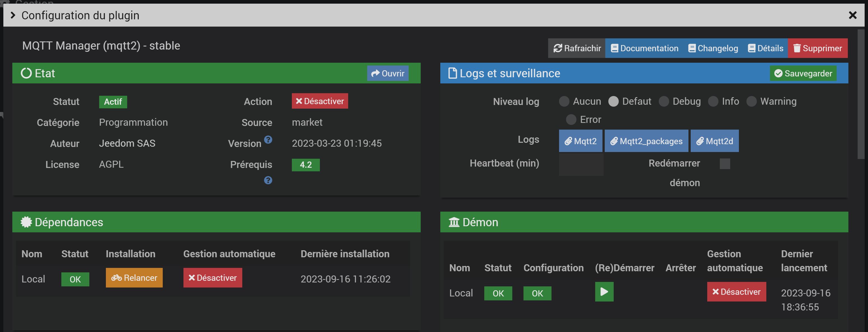Collapse the Configuration du plugin chevron
Image resolution: width=868 pixels, height=332 pixels.
pos(13,15)
